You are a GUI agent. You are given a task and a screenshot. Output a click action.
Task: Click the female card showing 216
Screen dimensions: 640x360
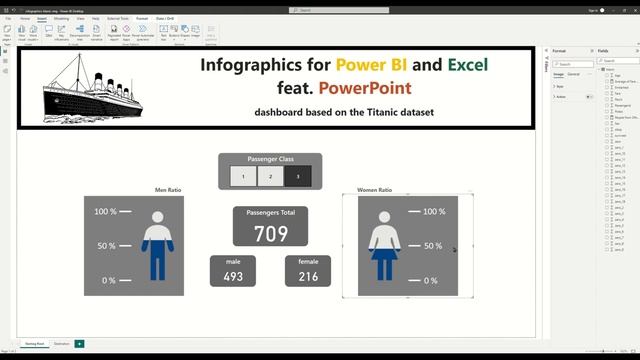[x=308, y=271]
